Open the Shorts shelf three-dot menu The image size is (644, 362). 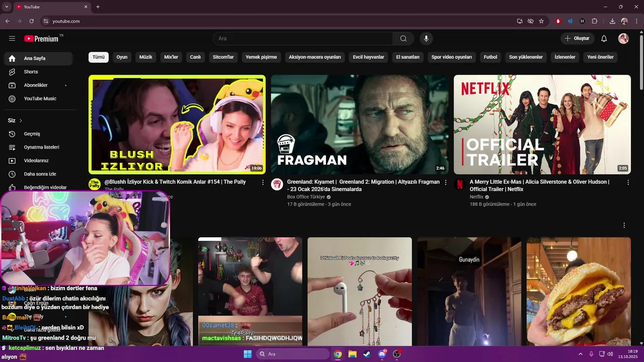(624, 225)
